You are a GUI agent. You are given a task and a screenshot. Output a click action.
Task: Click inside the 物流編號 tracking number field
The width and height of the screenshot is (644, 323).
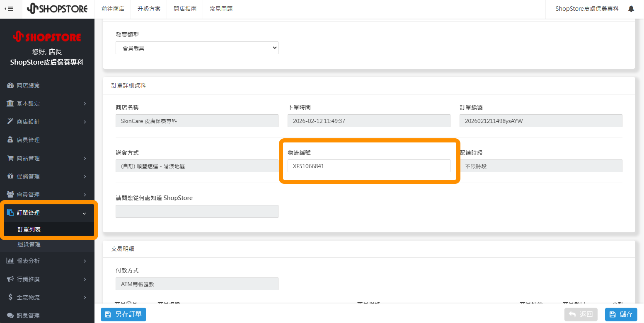point(369,166)
